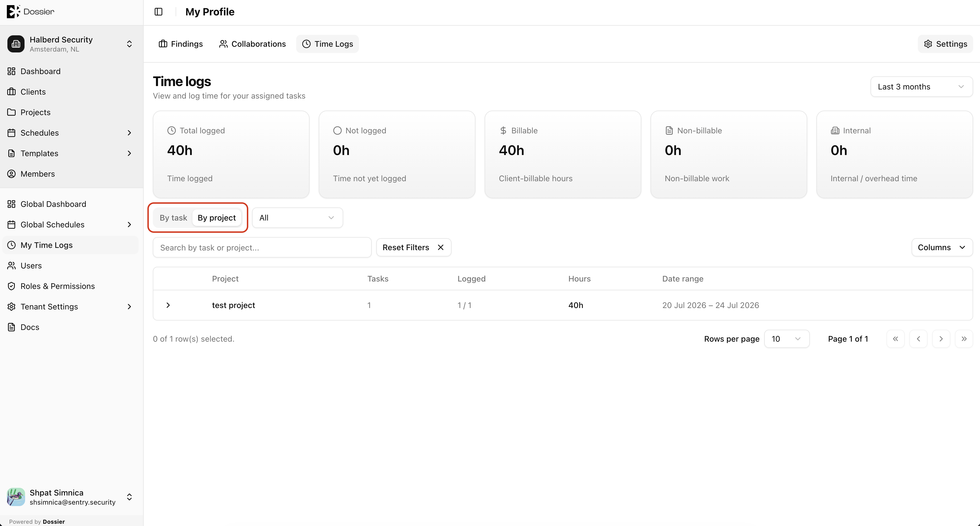Toggle the sidebar panel icon

coord(159,12)
